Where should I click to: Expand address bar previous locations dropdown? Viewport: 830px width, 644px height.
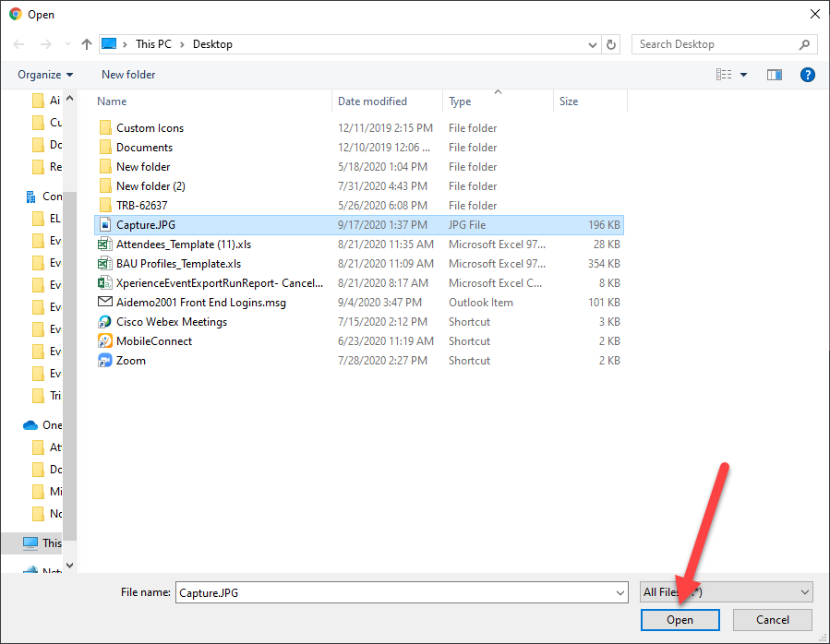[x=593, y=44]
